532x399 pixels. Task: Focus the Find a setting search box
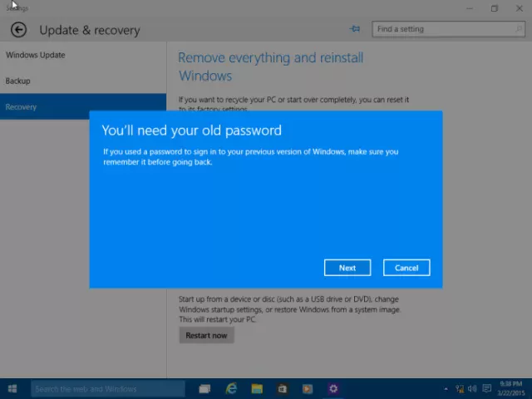coord(449,29)
